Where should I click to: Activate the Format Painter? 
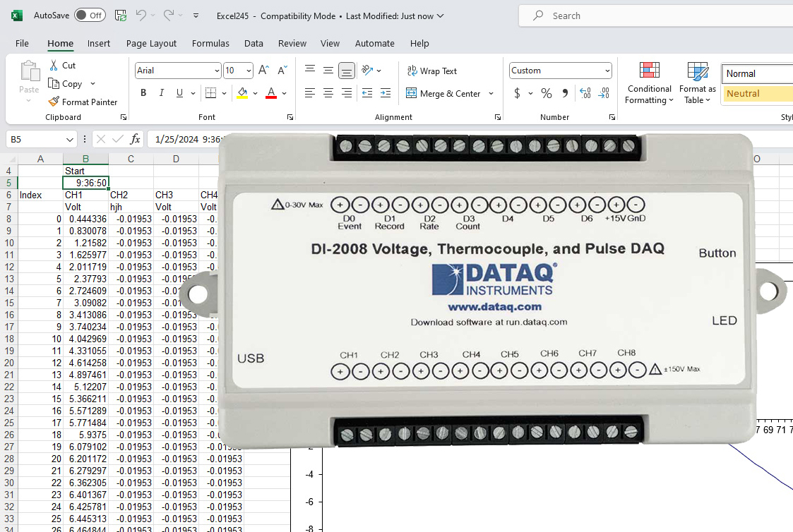[83, 102]
